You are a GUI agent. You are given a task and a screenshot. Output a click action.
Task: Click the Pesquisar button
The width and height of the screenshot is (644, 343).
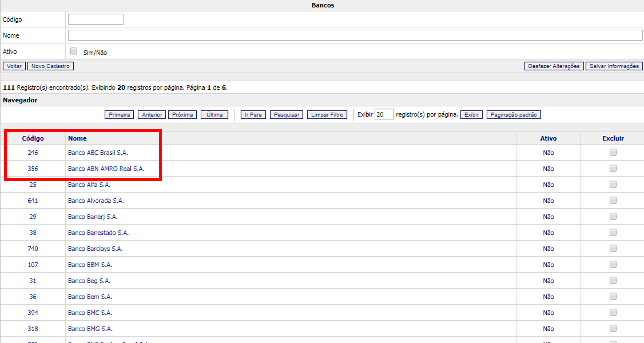[x=286, y=115]
